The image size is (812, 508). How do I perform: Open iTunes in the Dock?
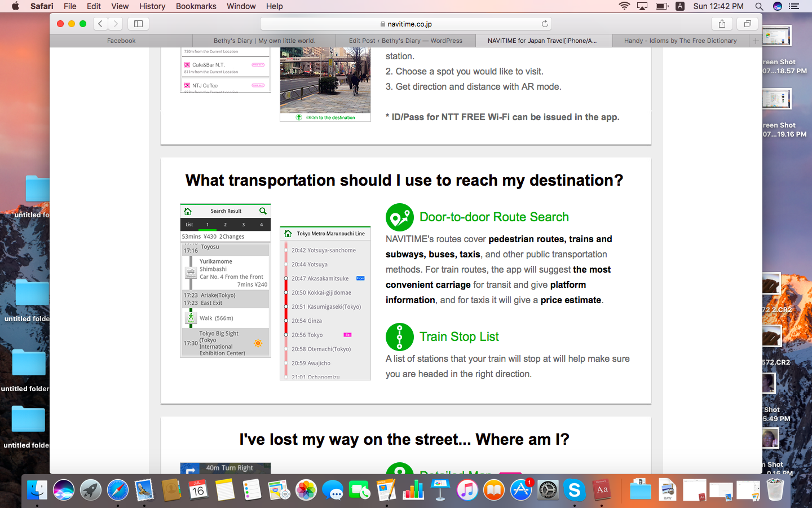coord(467,490)
